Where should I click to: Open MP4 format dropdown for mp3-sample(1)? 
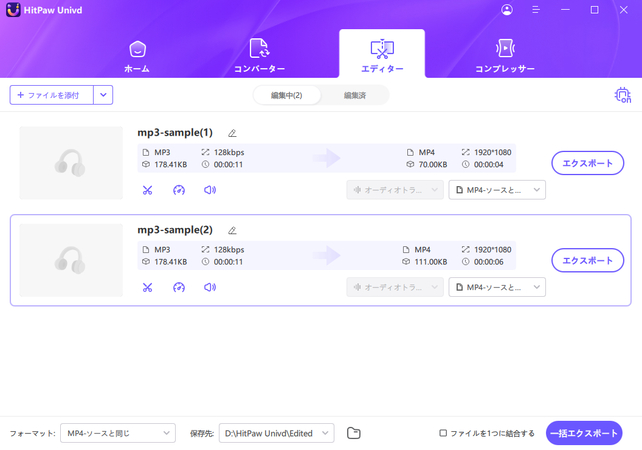497,190
